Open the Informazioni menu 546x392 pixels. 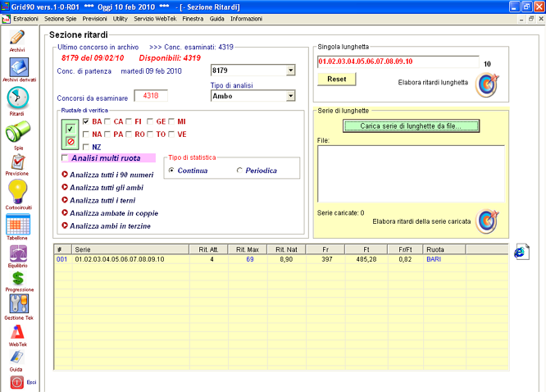[x=247, y=19]
